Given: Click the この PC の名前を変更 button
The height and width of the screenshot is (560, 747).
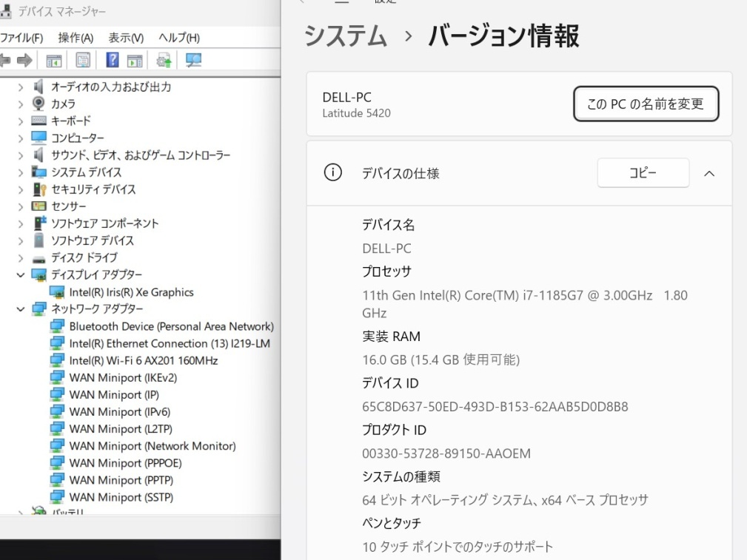Looking at the screenshot, I should point(646,104).
